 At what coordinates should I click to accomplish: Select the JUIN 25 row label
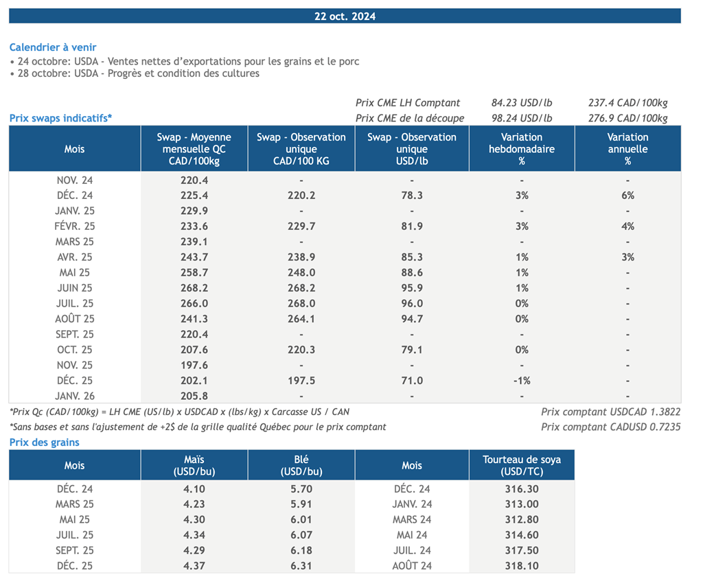click(x=75, y=288)
